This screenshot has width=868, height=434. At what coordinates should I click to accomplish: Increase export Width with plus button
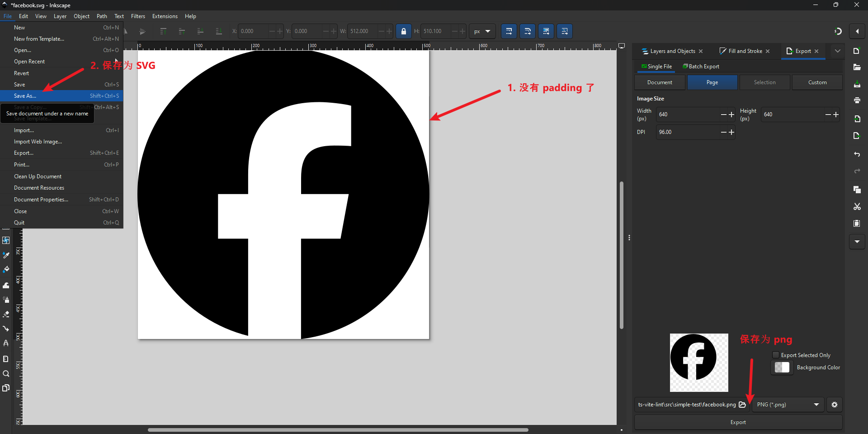pos(731,114)
